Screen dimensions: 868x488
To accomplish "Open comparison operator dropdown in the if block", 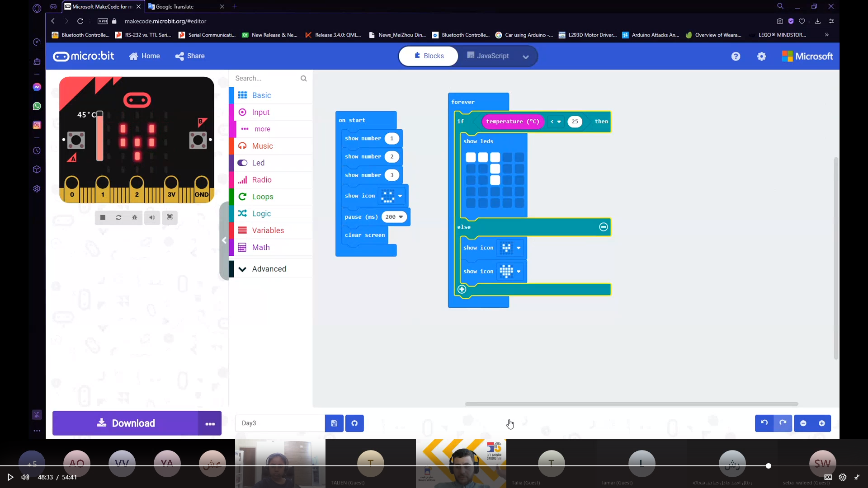I will tap(556, 122).
